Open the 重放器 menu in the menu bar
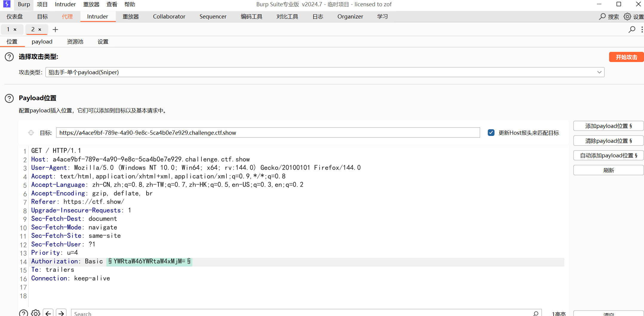 [91, 4]
